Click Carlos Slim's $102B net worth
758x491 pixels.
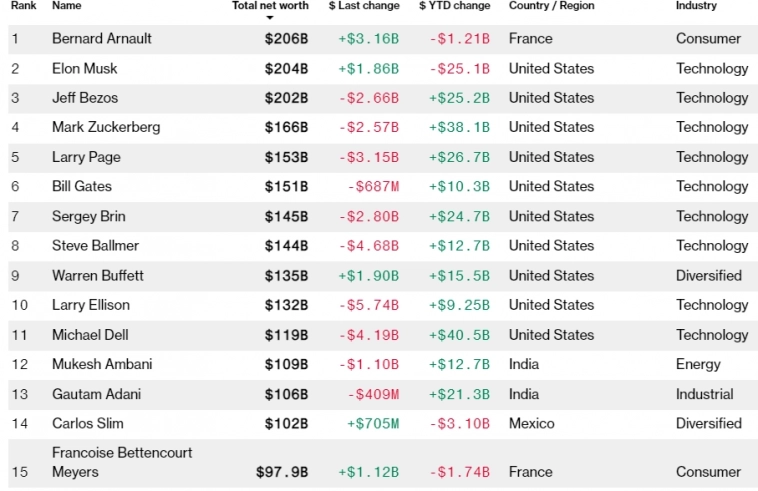(x=286, y=423)
